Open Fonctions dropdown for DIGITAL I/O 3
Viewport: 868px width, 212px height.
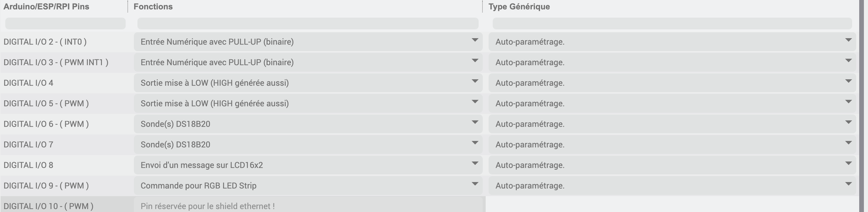click(x=308, y=62)
